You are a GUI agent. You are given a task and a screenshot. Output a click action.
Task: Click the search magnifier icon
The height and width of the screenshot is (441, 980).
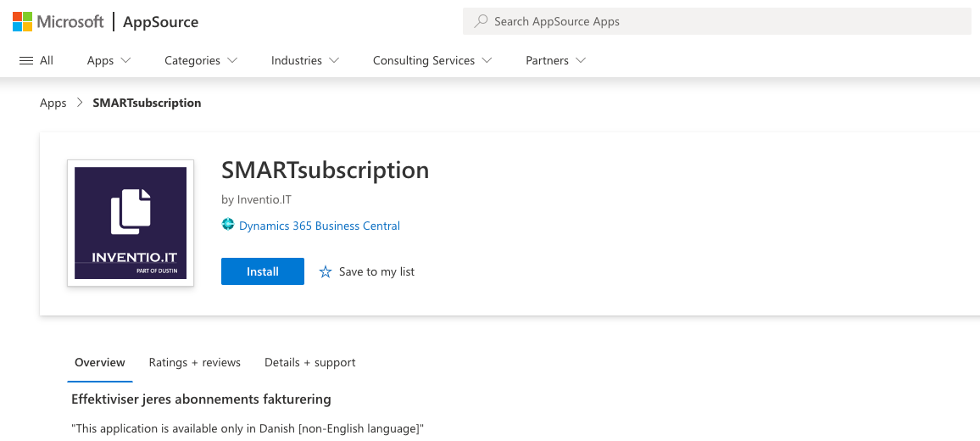481,21
